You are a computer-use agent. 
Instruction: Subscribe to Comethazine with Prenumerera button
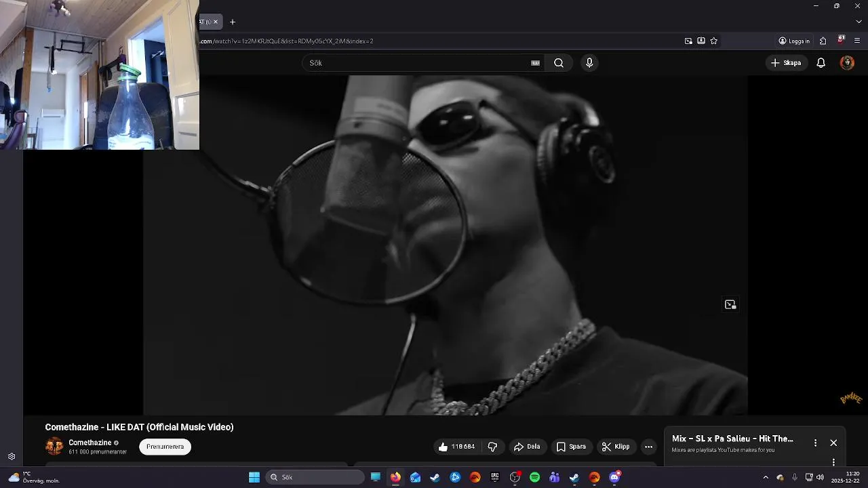165,447
